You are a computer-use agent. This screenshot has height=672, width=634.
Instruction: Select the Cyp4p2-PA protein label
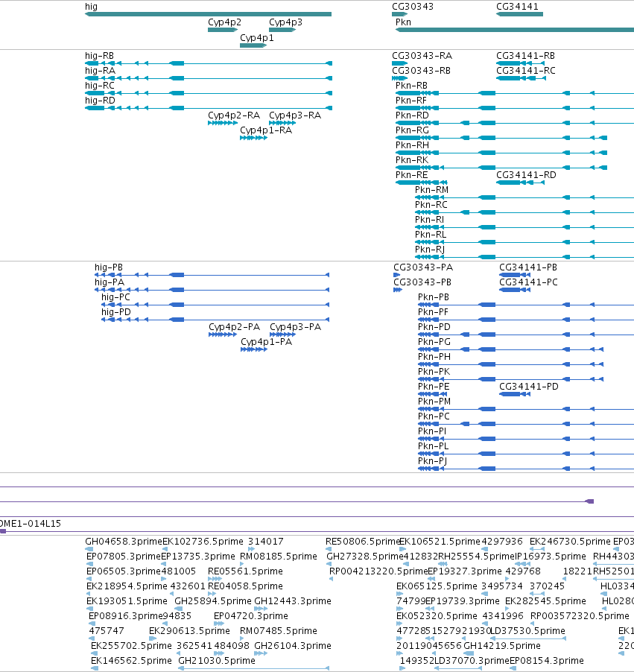tap(234, 327)
